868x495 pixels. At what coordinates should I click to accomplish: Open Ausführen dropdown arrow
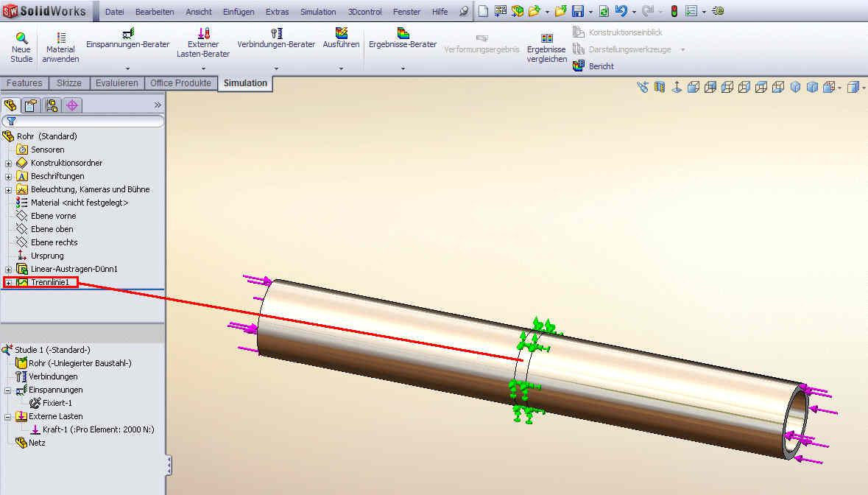[341, 69]
